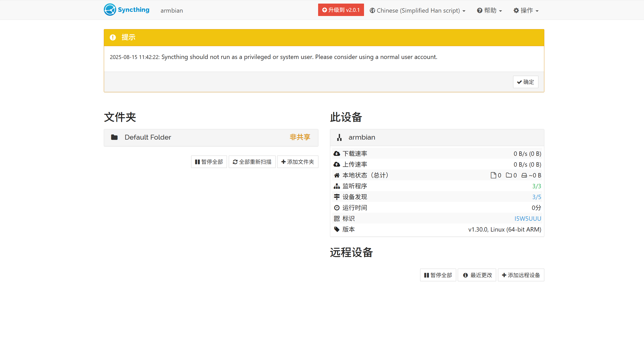Click the 0分 uptime value
The width and height of the screenshot is (644, 340).
coord(536,208)
